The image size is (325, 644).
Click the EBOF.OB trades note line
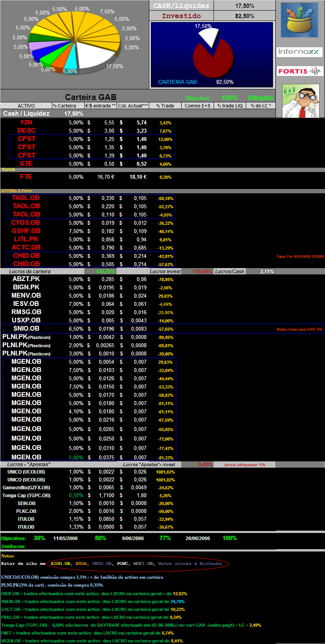[x=94, y=594]
